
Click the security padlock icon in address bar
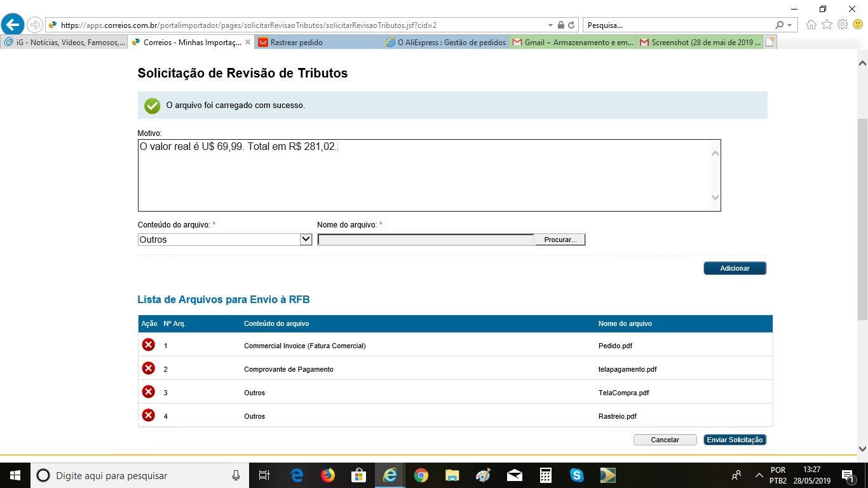click(560, 25)
